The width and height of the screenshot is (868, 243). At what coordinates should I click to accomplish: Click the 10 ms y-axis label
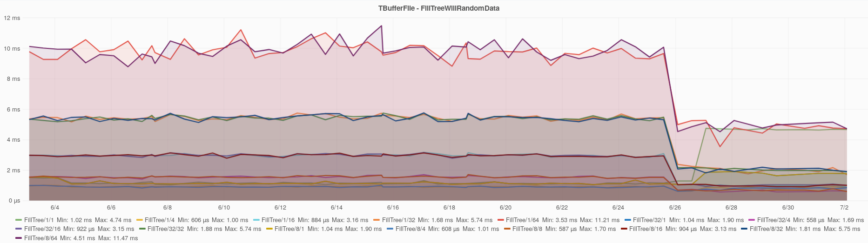[12, 48]
